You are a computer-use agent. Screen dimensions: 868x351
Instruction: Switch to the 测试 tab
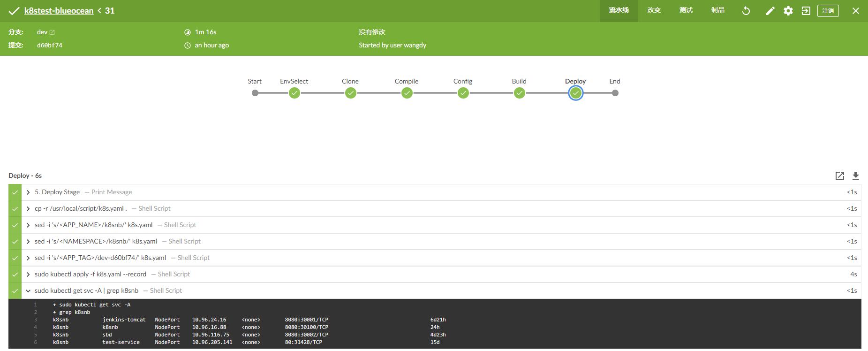pyautogui.click(x=686, y=10)
